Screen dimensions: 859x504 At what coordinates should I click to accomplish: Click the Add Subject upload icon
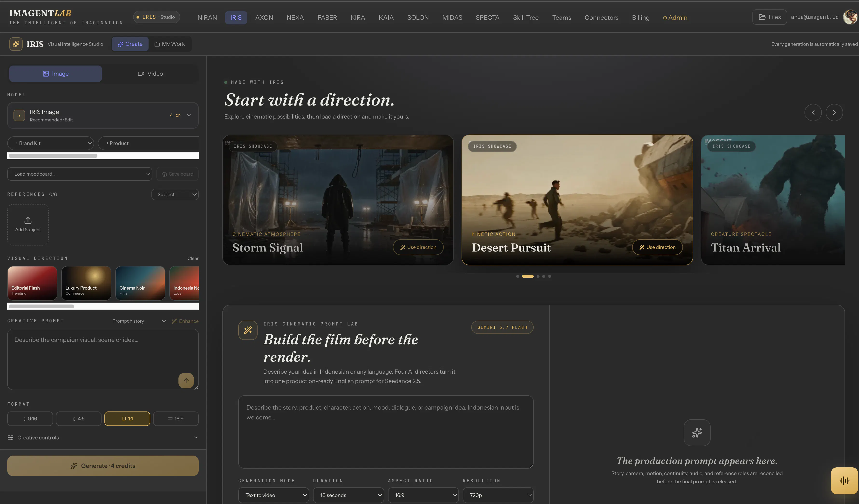coord(28,220)
